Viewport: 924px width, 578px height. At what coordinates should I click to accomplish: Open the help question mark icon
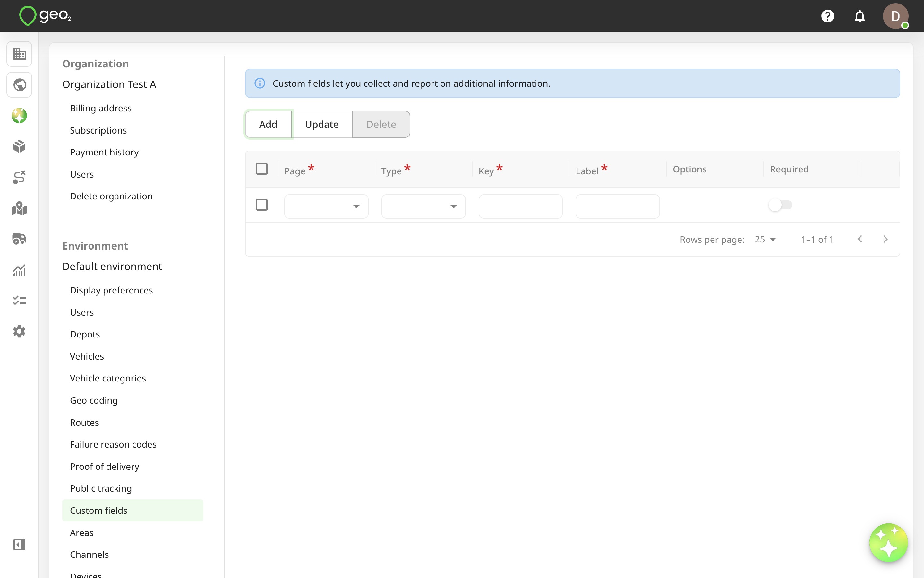(827, 16)
